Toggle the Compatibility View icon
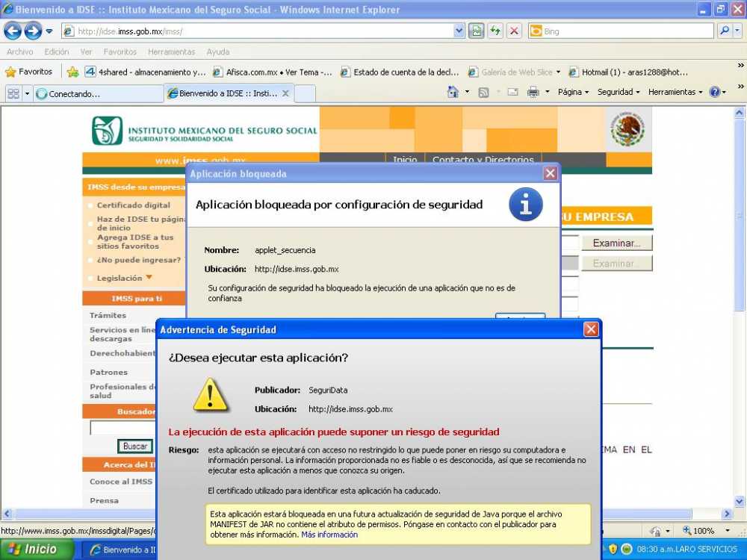 (x=476, y=31)
